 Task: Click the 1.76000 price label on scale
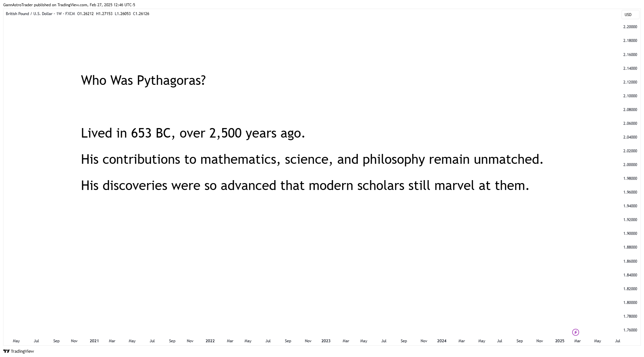tap(630, 330)
